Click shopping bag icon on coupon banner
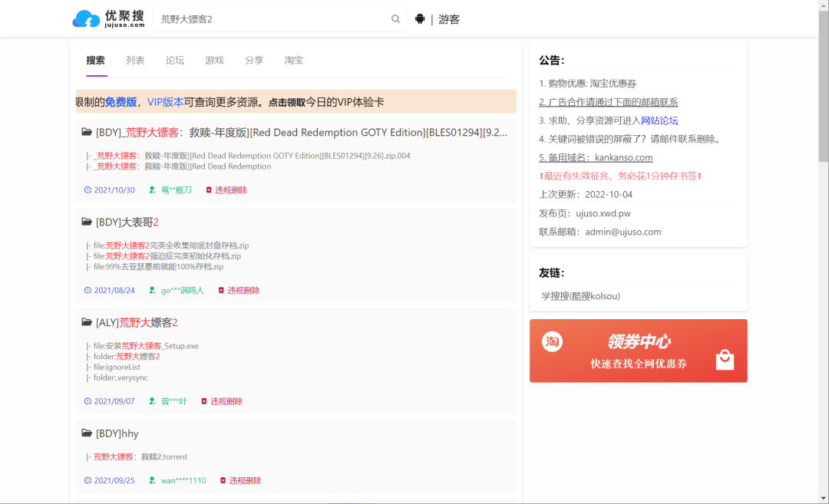The image size is (829, 504). [725, 359]
